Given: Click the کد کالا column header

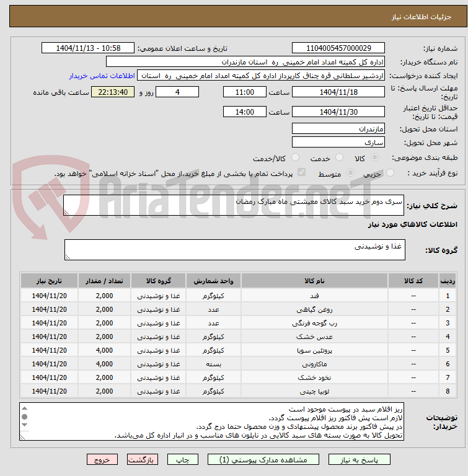Looking at the screenshot, I should coord(413,281).
